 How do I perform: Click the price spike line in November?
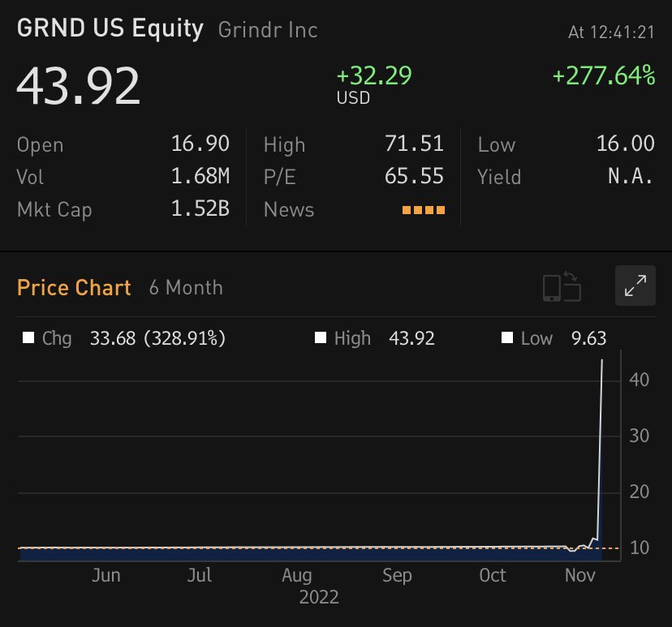[x=601, y=449]
